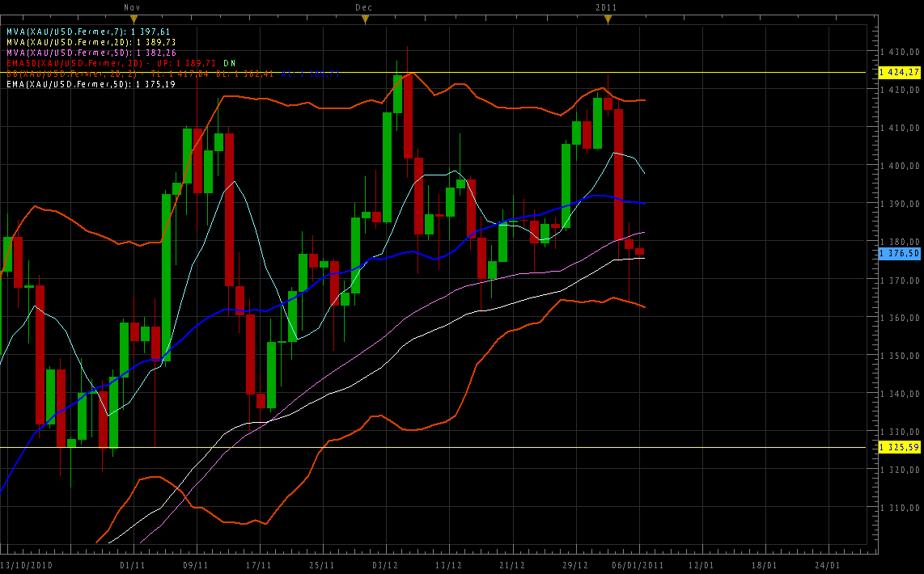Click the 24/01 date axis label
The height and width of the screenshot is (574, 924).
827,565
